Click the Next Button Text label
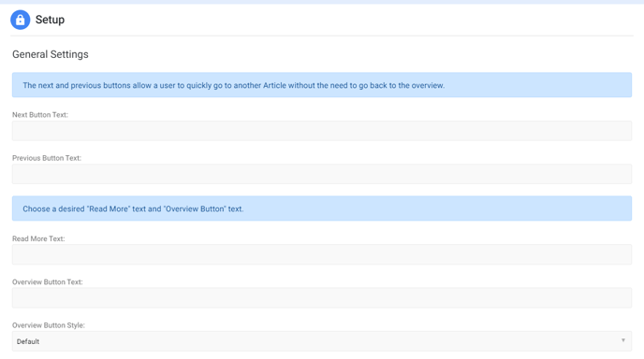Viewport: 644px width, 359px height. click(40, 115)
